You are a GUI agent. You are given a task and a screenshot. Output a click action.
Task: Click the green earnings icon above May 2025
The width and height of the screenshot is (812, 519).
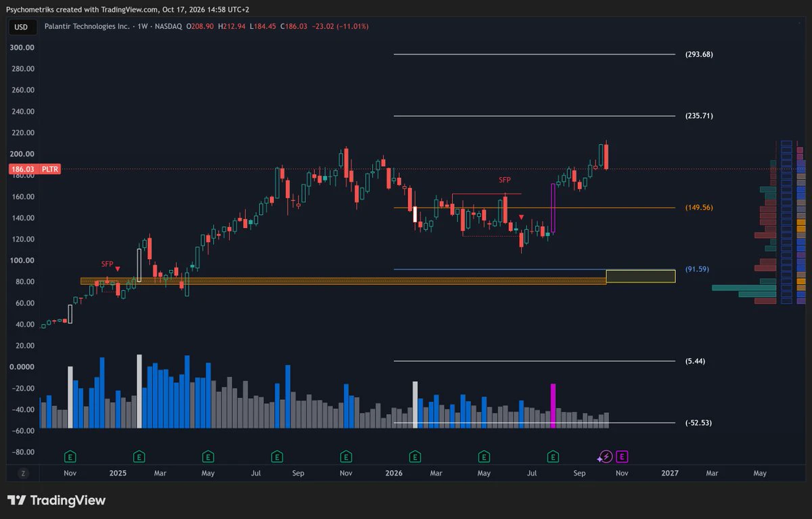click(208, 456)
